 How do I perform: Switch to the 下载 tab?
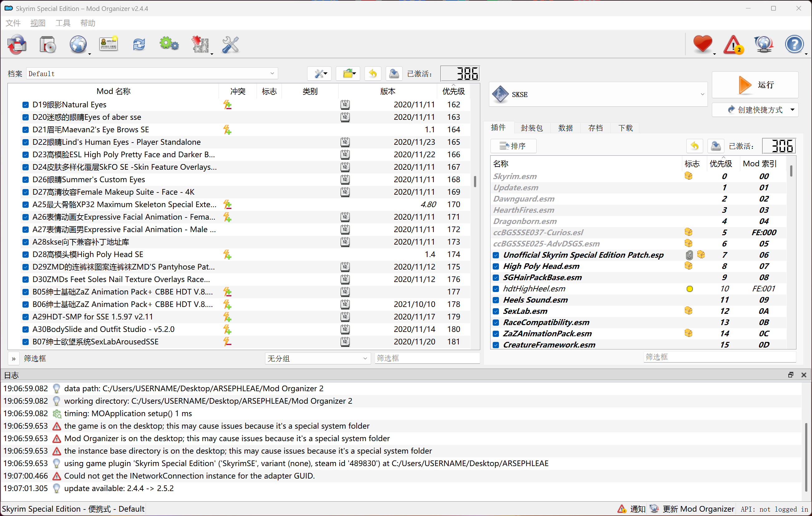[x=626, y=128]
